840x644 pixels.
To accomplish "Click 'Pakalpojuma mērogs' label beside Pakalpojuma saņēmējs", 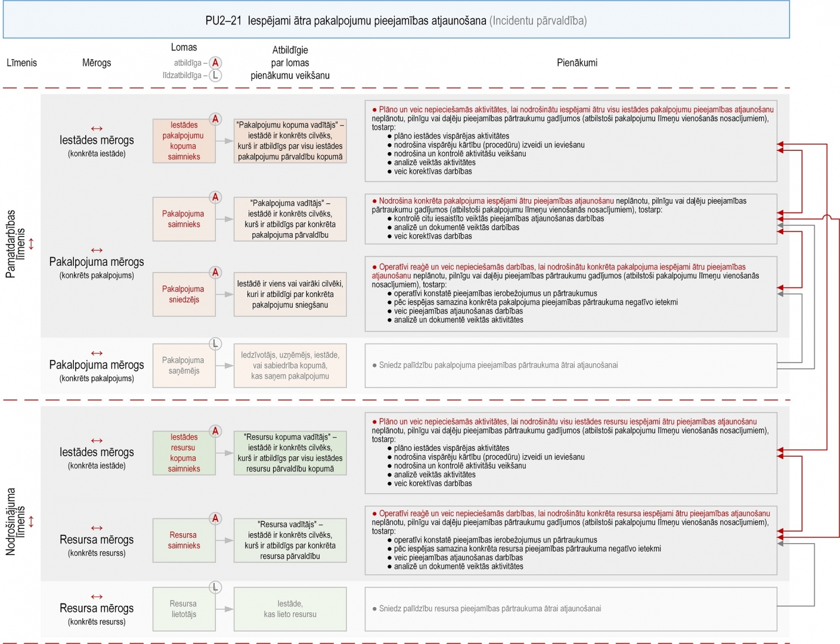I will point(97,365).
